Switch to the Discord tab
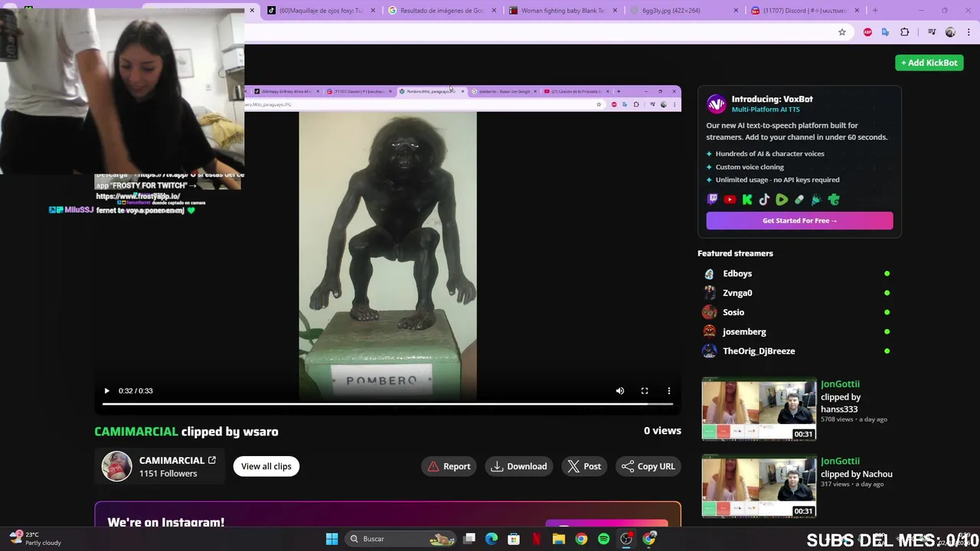The height and width of the screenshot is (551, 980). click(805, 11)
